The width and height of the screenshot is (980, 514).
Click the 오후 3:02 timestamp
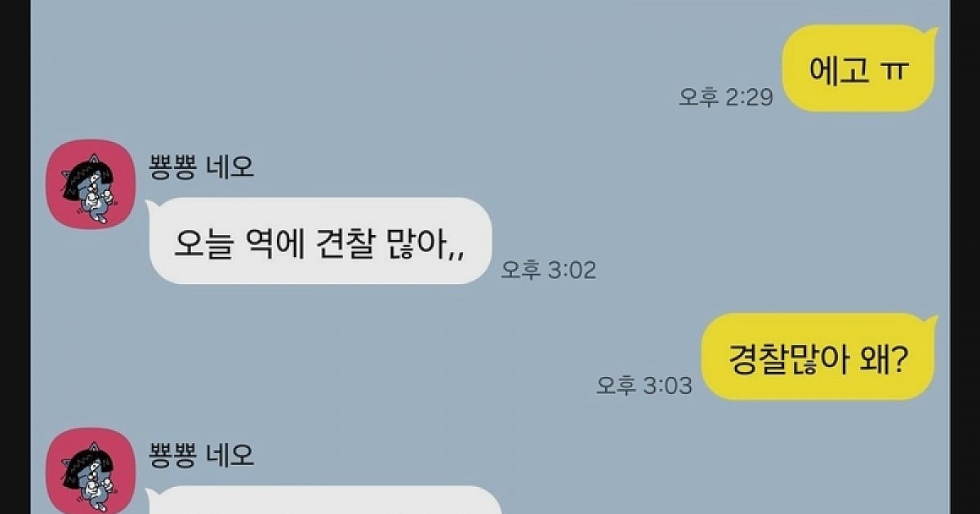(x=549, y=269)
